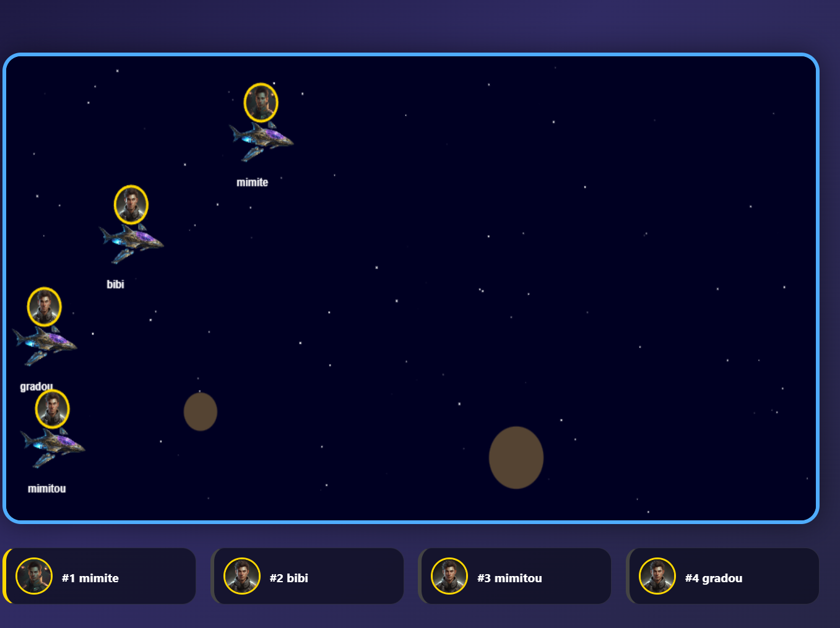The width and height of the screenshot is (840, 628).
Task: Click avatar in the #4 gradou card
Action: click(x=657, y=576)
